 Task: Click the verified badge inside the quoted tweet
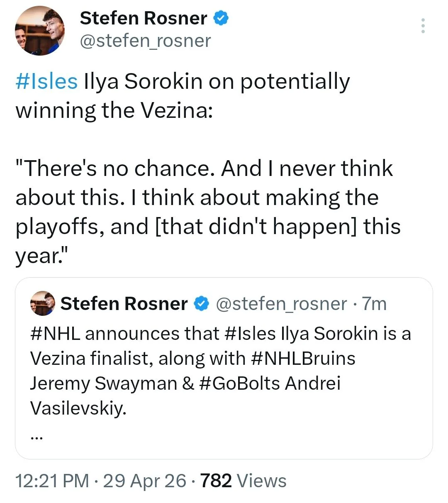(x=202, y=304)
